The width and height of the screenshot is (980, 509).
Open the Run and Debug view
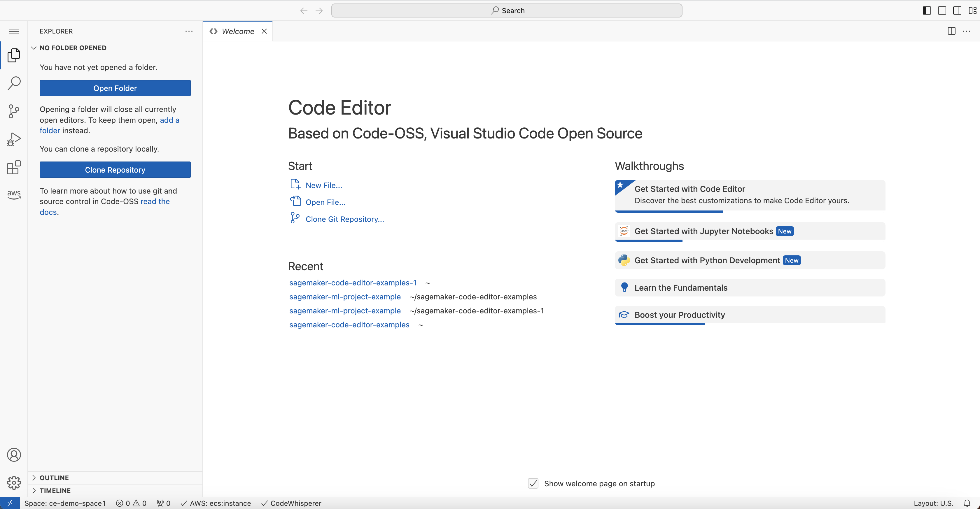(x=14, y=139)
